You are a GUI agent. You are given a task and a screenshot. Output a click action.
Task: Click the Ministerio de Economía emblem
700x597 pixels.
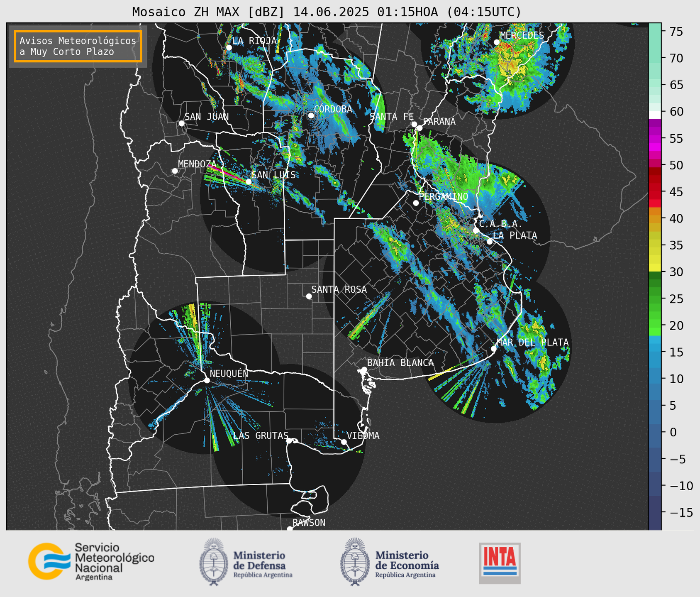click(x=355, y=562)
